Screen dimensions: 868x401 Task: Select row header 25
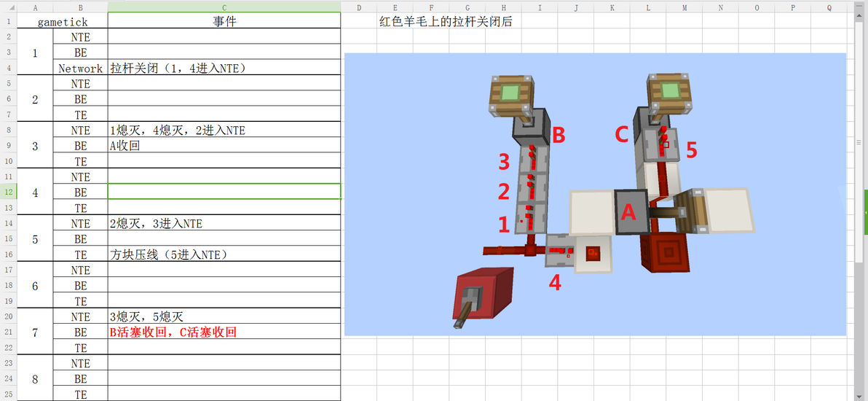pos(8,394)
